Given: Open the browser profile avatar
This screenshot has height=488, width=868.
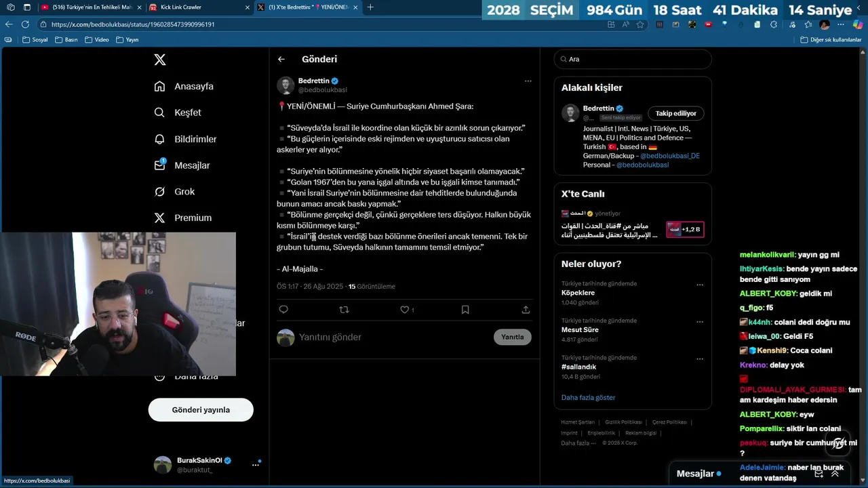Looking at the screenshot, I should 825,24.
